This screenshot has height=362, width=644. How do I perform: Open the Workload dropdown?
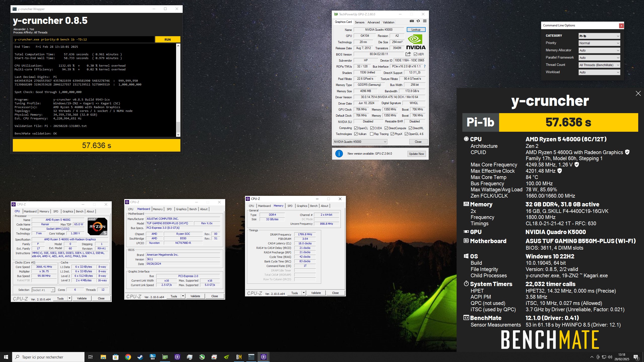[x=599, y=72]
